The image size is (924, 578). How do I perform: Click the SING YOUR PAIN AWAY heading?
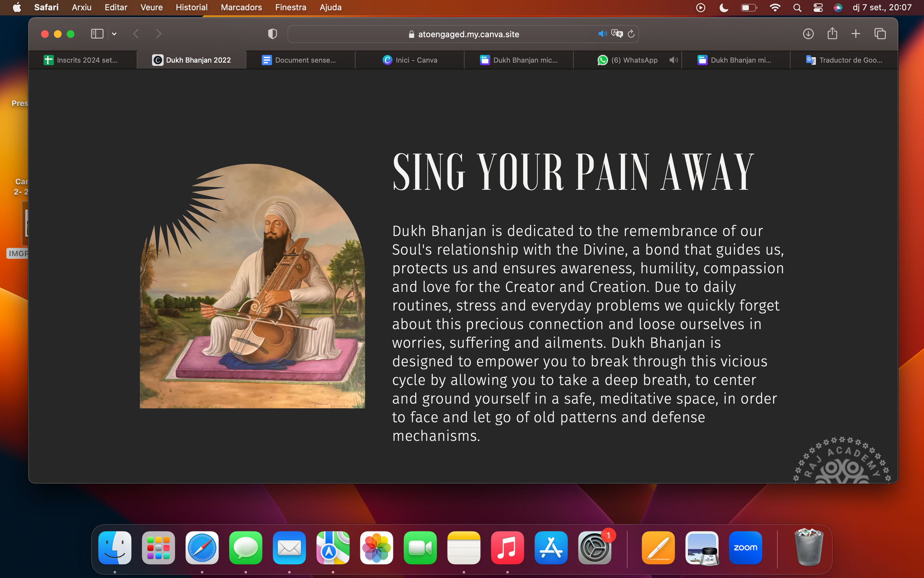(x=573, y=172)
